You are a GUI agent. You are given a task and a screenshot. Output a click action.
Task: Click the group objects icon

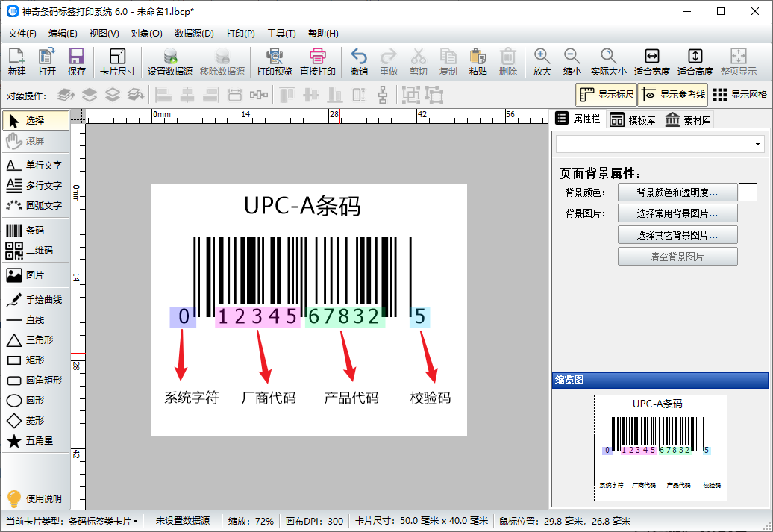point(410,95)
